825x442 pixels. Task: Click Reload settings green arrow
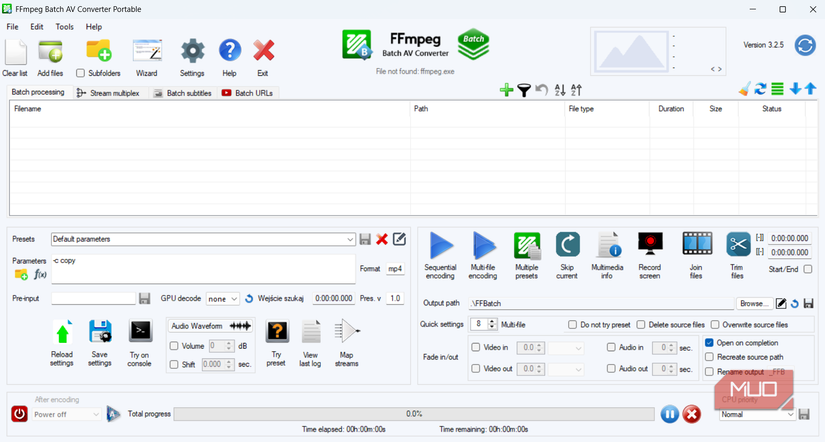click(x=63, y=333)
